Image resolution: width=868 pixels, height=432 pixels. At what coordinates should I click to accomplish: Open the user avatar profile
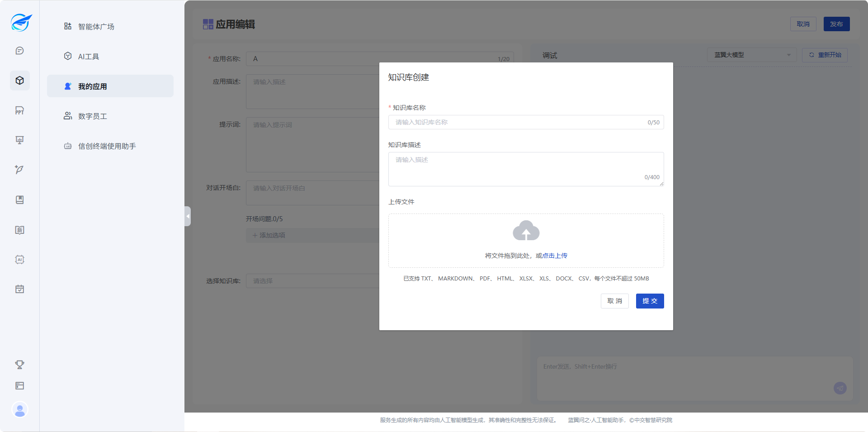pyautogui.click(x=20, y=410)
